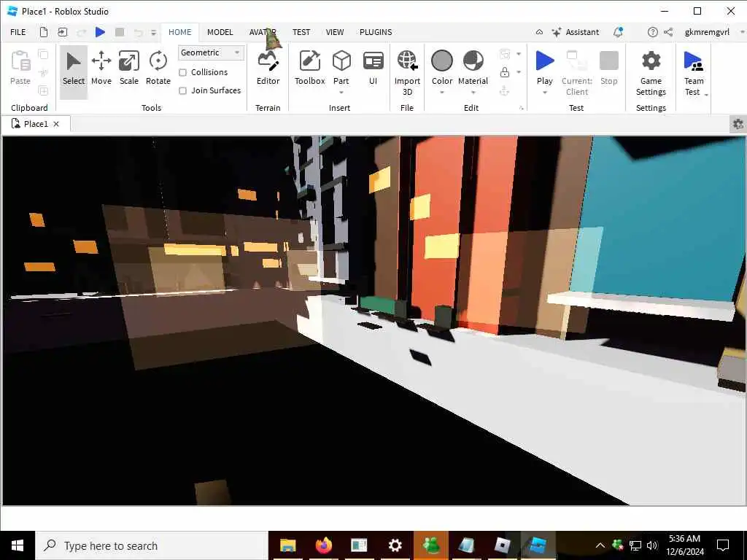747x560 pixels.
Task: Enable the Collisions checkbox
Action: [x=182, y=72]
